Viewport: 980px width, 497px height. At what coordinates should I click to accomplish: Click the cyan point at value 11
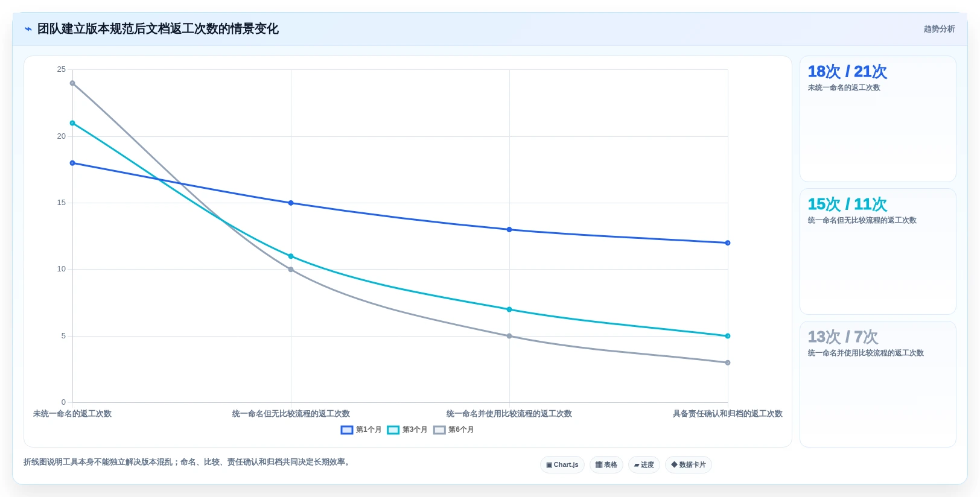(291, 256)
